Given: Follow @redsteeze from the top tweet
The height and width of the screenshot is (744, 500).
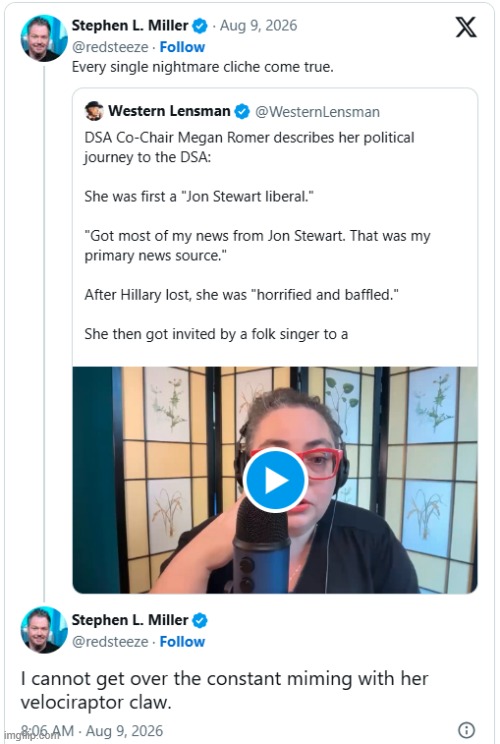Looking at the screenshot, I should pos(182,47).
